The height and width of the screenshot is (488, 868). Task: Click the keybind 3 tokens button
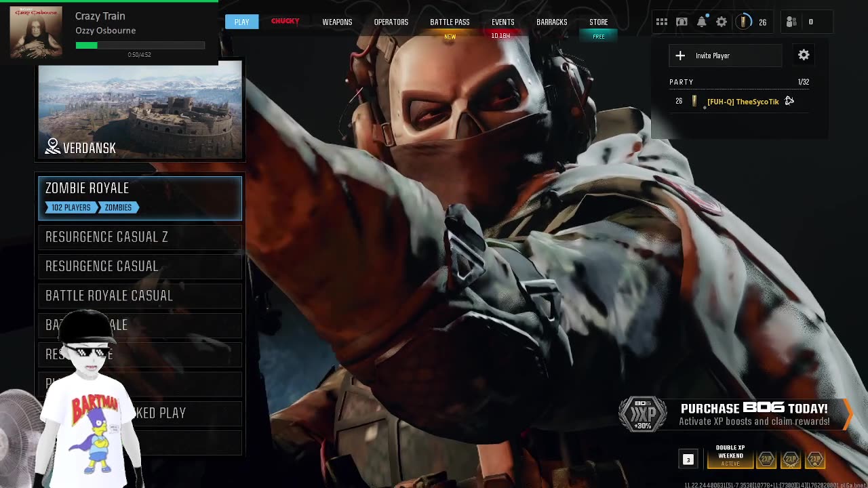pyautogui.click(x=688, y=460)
